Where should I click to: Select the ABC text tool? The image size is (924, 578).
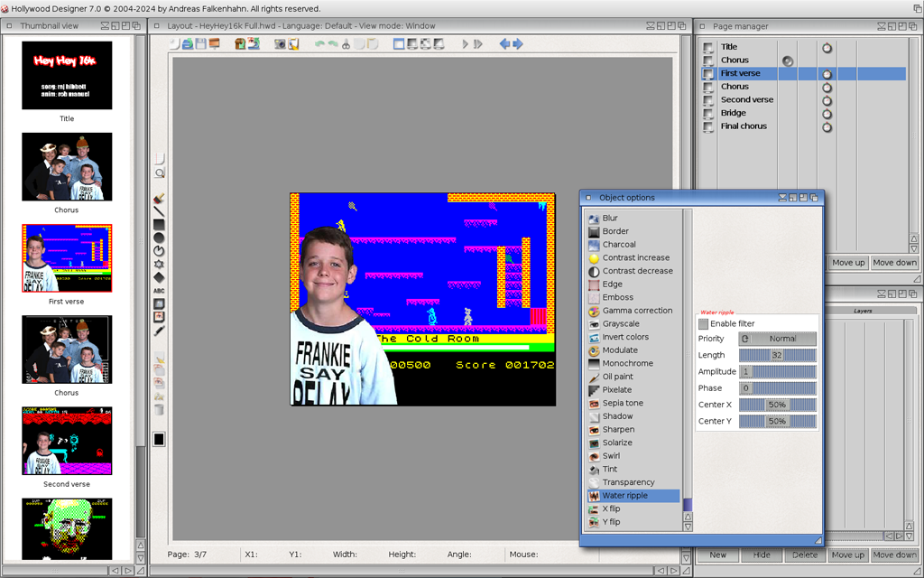[159, 291]
